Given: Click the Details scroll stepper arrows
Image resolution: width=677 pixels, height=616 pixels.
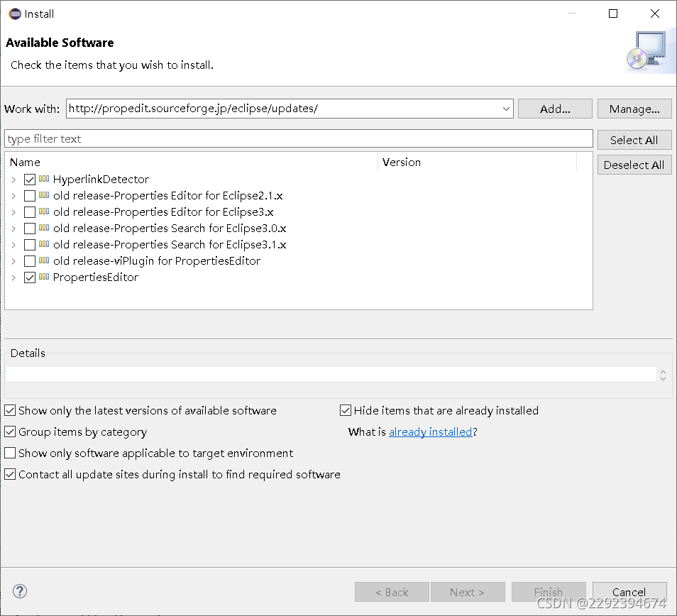Looking at the screenshot, I should tap(664, 375).
